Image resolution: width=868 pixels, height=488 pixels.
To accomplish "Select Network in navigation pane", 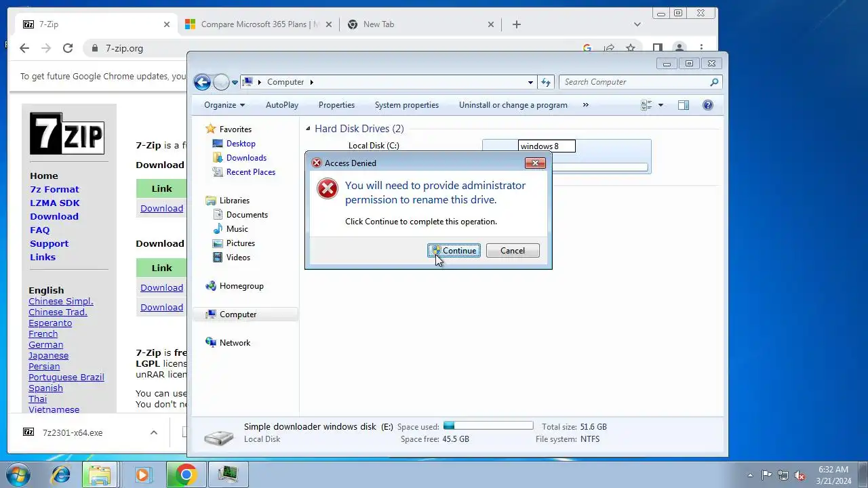I will click(x=235, y=343).
